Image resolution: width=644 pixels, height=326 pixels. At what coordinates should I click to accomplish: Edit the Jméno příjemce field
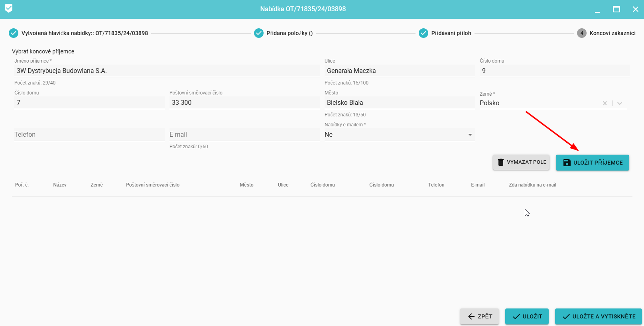tap(167, 71)
